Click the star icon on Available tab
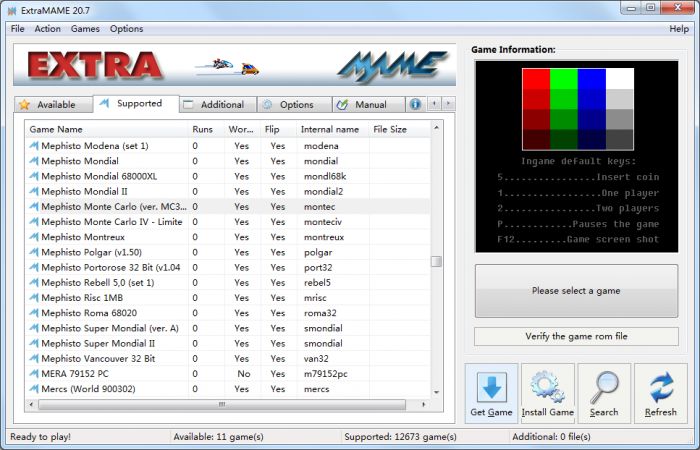 pyautogui.click(x=24, y=104)
